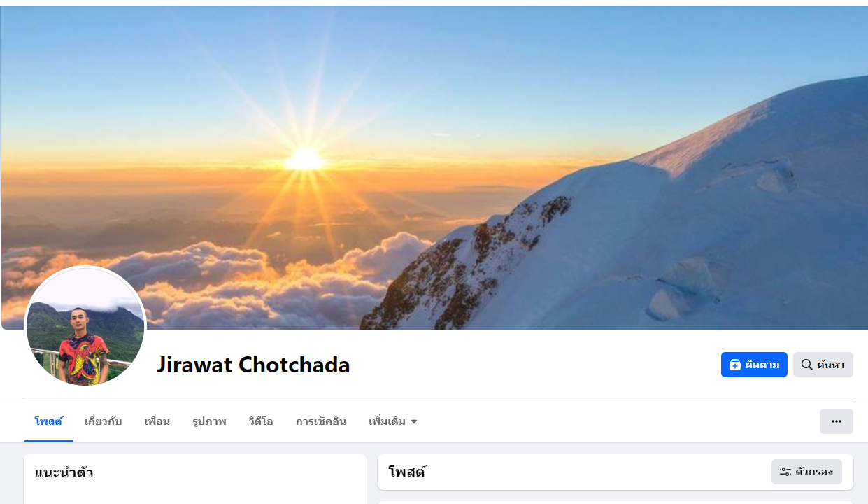Click the โพสต์ heading in posts panel

pyautogui.click(x=407, y=472)
